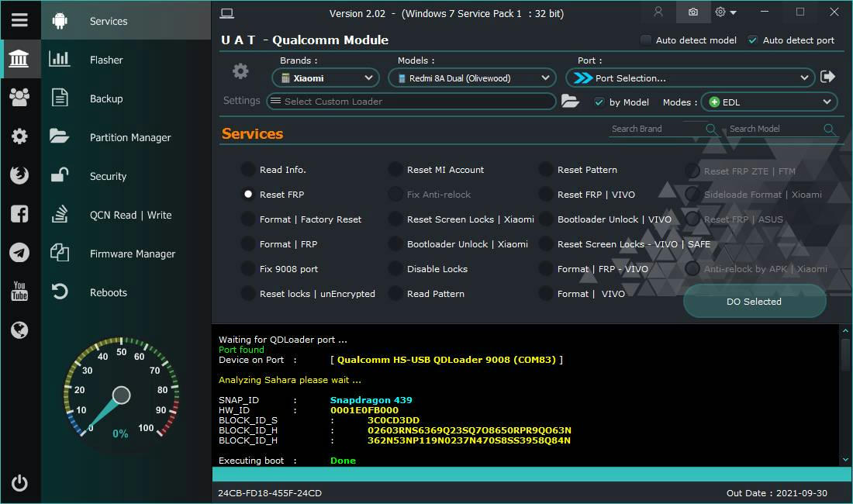Open the hamburger menu icon

19,20
